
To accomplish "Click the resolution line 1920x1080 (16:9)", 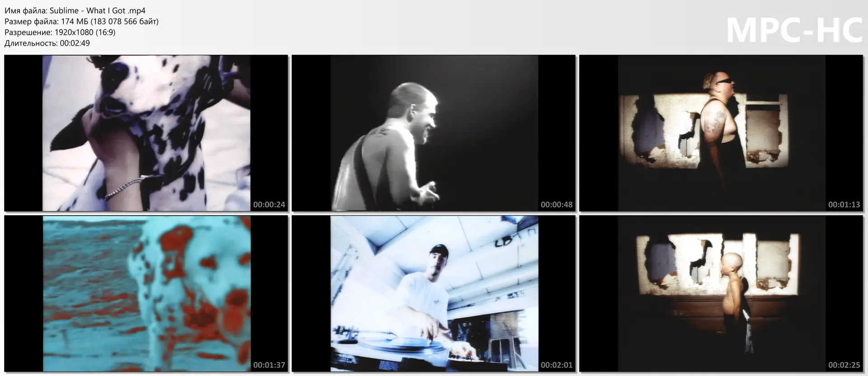I will pos(60,32).
